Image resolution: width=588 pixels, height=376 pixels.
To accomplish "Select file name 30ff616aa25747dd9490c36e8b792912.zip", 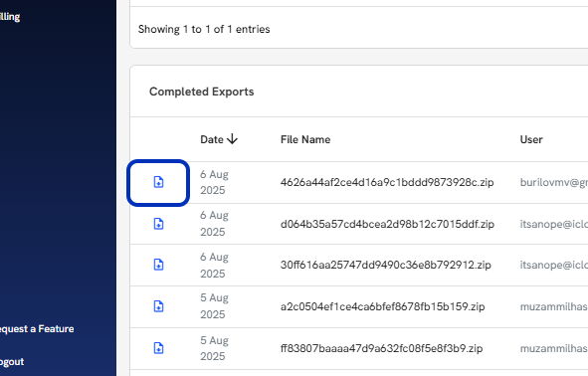I will click(x=385, y=265).
